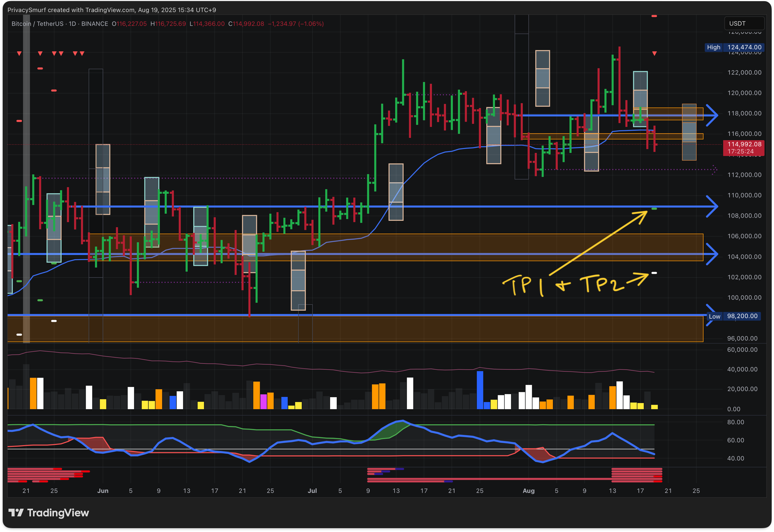This screenshot has width=774, height=532.
Task: Click the Jul label on the date axis
Action: click(x=312, y=491)
